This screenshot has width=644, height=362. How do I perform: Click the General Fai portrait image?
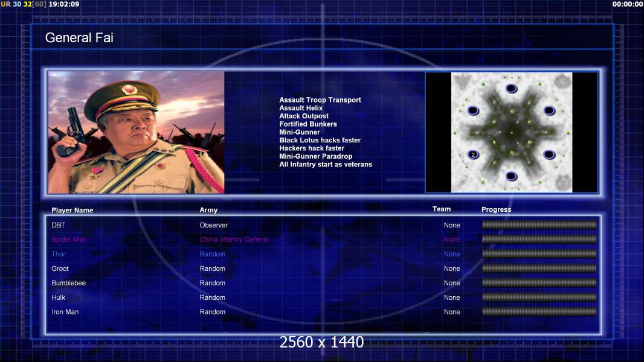pyautogui.click(x=136, y=132)
